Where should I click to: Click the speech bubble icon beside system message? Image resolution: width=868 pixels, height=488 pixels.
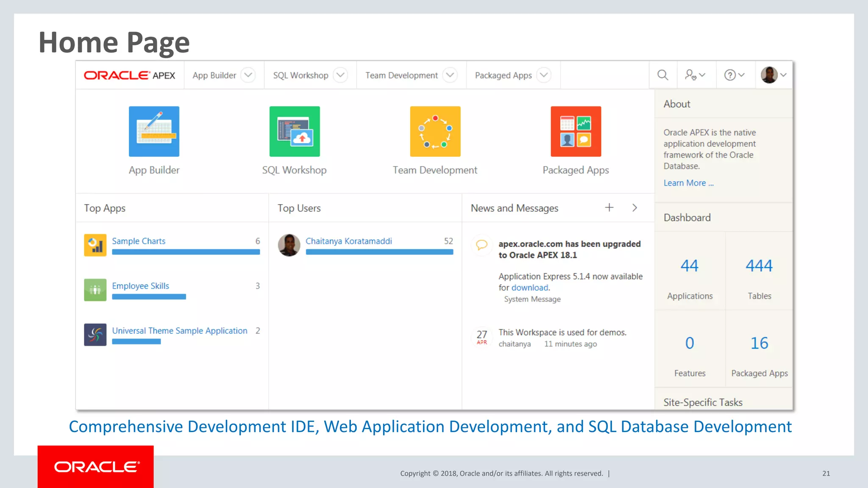[482, 245]
